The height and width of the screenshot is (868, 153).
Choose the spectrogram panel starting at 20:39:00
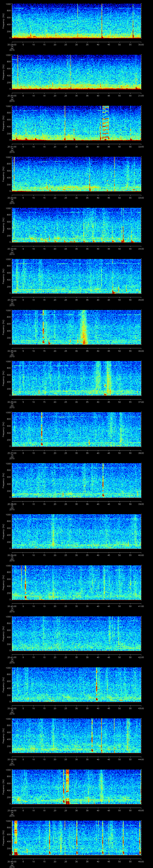point(77,532)
